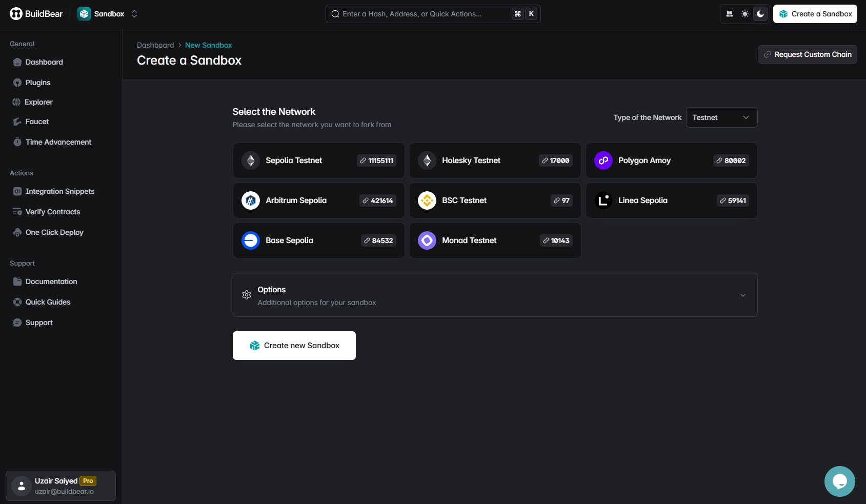Click the Integration Snippets code icon
Viewport: 866px width, 504px height.
(x=17, y=191)
